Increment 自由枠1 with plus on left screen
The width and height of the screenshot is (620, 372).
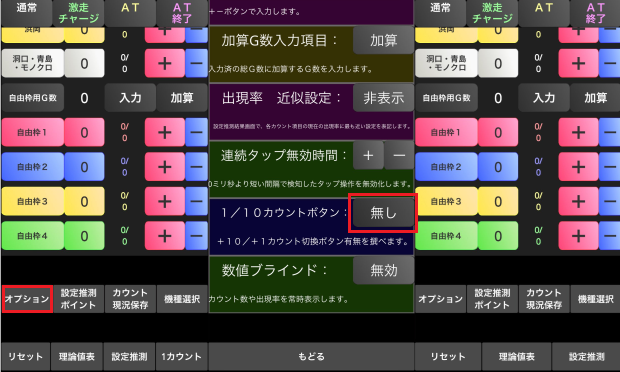[164, 132]
